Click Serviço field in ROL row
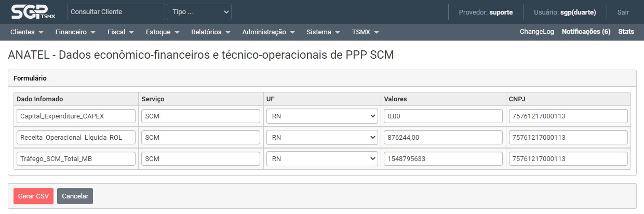This screenshot has width=644, height=214. coord(200,138)
